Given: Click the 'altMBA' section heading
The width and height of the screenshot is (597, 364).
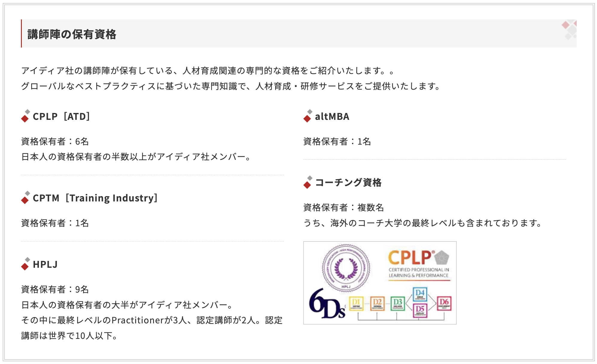Looking at the screenshot, I should (x=332, y=116).
